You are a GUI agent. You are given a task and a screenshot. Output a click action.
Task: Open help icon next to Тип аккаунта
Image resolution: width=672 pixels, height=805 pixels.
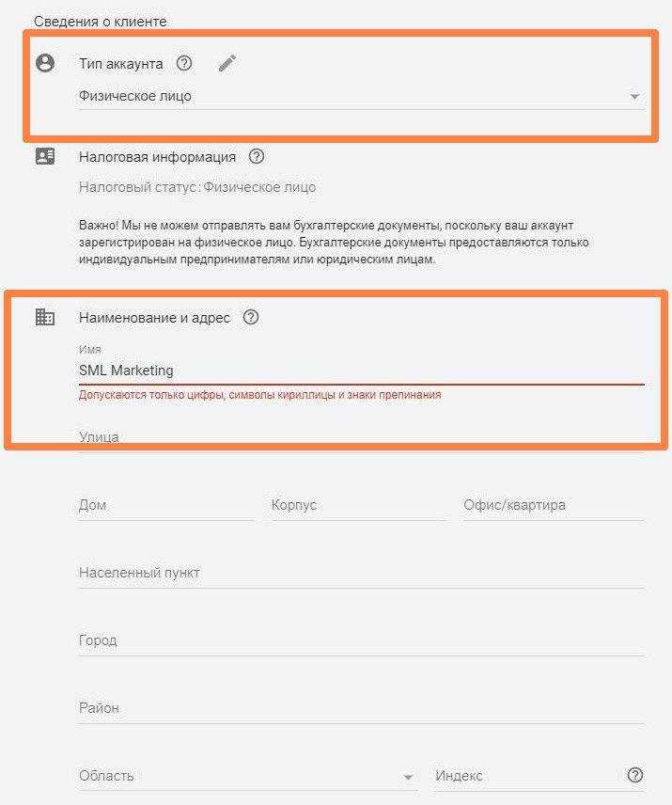click(x=184, y=63)
